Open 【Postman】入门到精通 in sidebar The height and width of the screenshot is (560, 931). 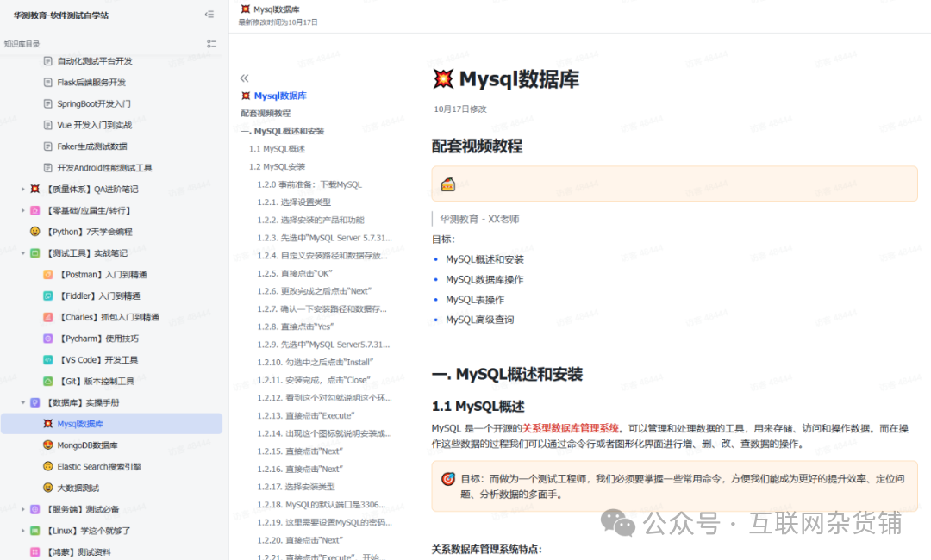[x=103, y=274]
